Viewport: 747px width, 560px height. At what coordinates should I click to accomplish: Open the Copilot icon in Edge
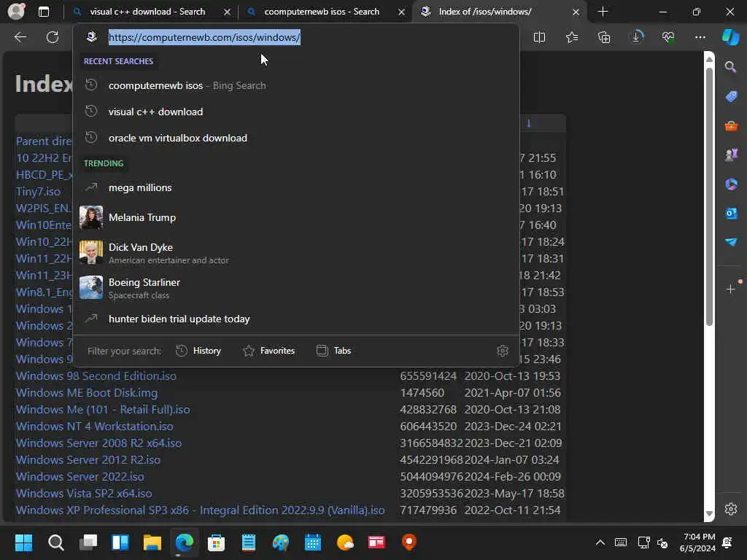731,37
